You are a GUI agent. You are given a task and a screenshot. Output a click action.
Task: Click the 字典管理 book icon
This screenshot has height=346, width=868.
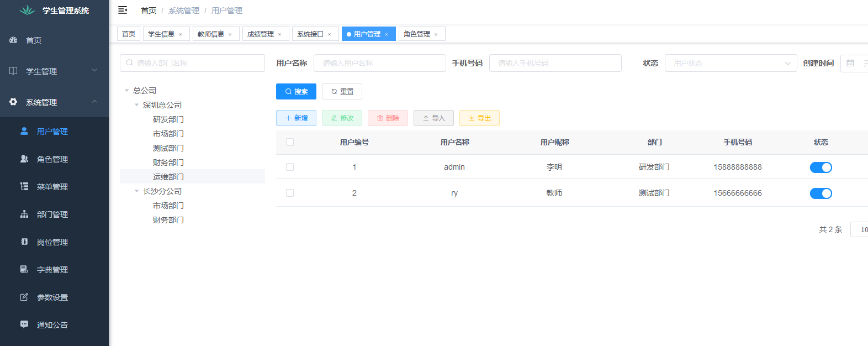click(x=24, y=269)
